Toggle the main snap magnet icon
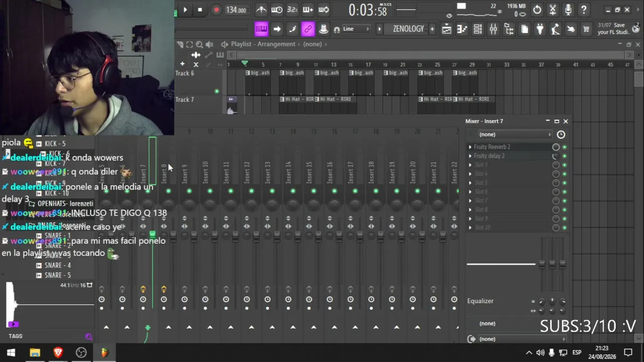This screenshot has height=362, width=644. [337, 30]
